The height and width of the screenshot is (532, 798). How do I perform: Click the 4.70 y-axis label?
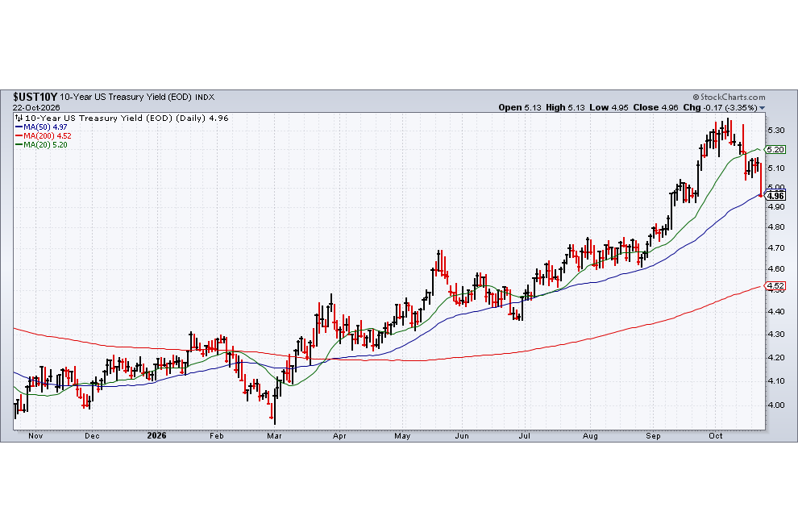point(776,248)
